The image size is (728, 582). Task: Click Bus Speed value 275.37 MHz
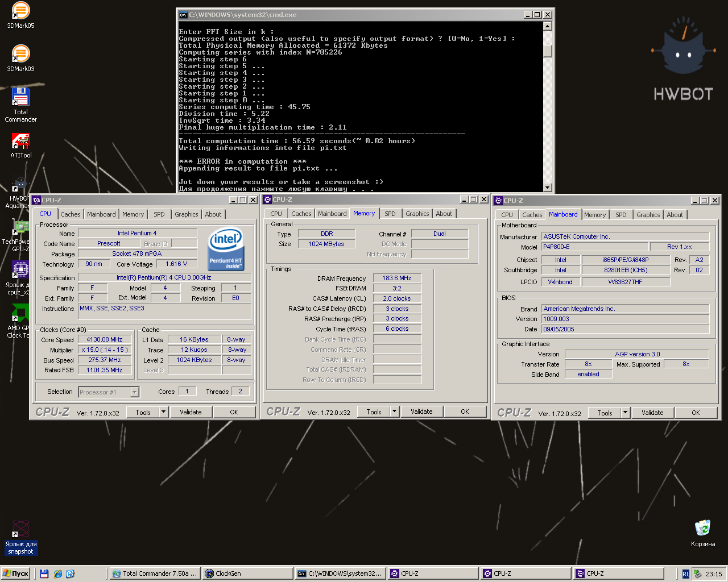[105, 360]
